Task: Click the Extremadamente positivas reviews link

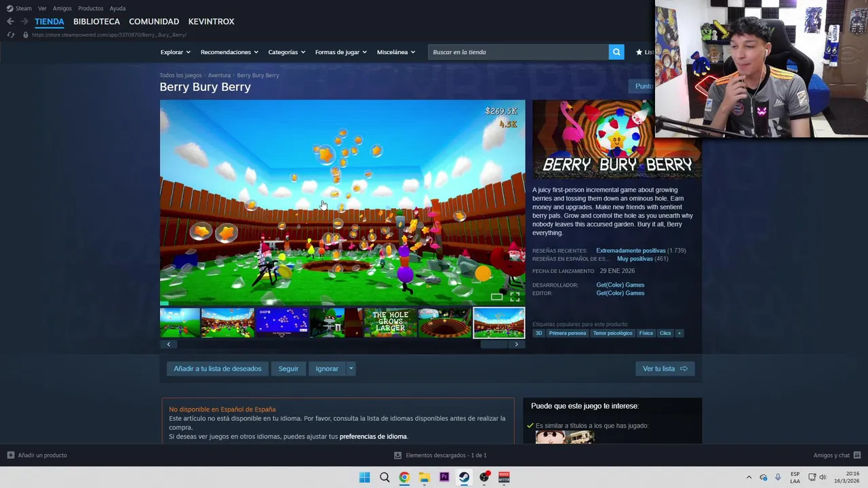Action: [x=631, y=251]
